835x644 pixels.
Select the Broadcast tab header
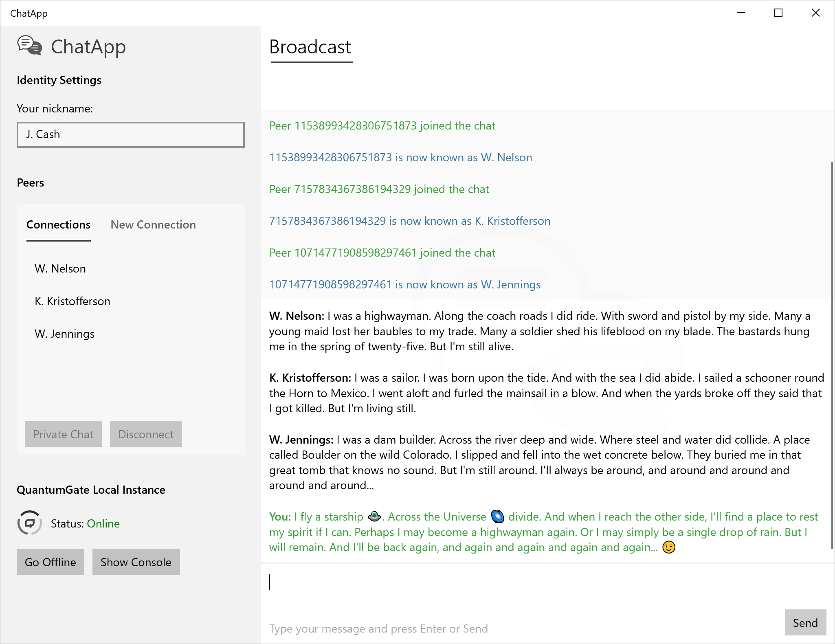coord(310,47)
